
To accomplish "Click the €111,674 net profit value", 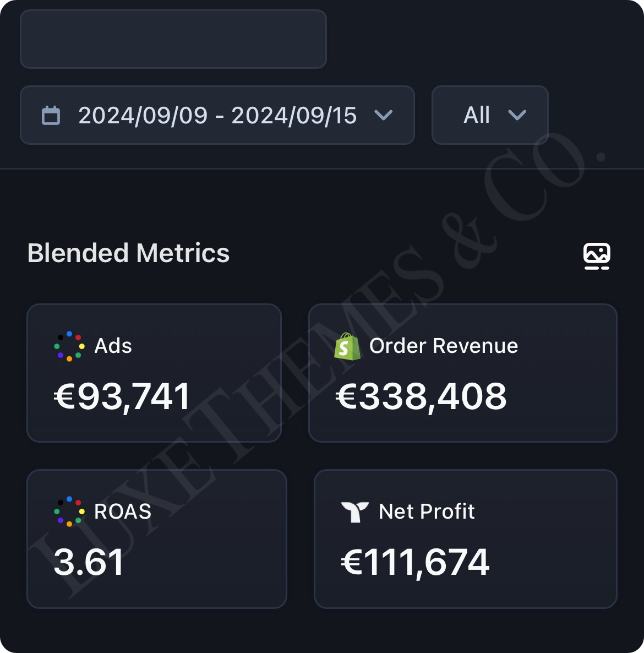I will (x=415, y=563).
